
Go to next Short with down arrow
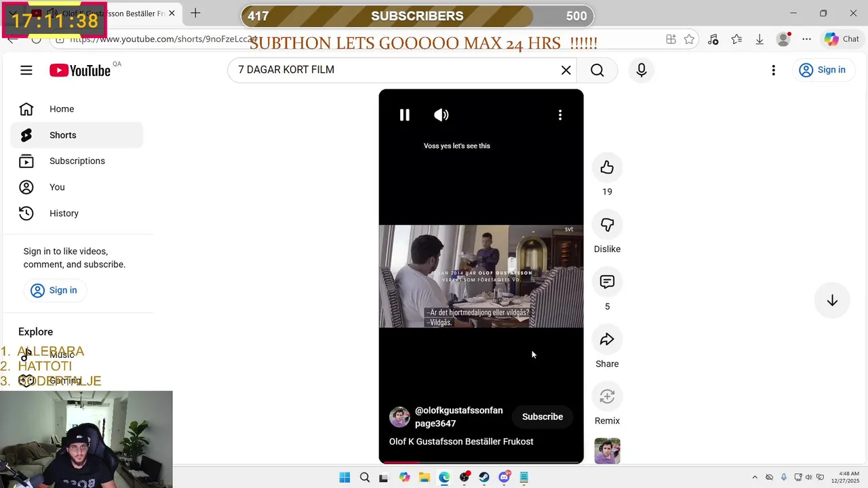coord(832,301)
